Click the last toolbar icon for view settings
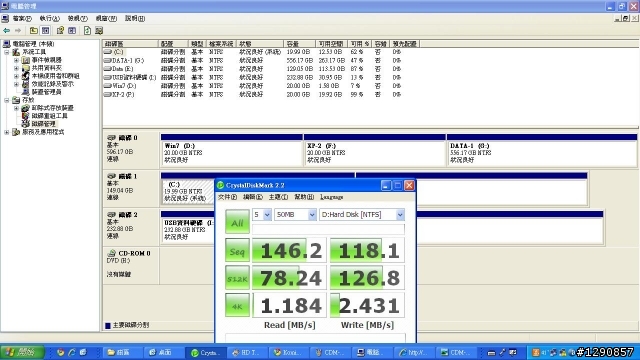Screen dimensions: 640x360 [x=99, y=31]
